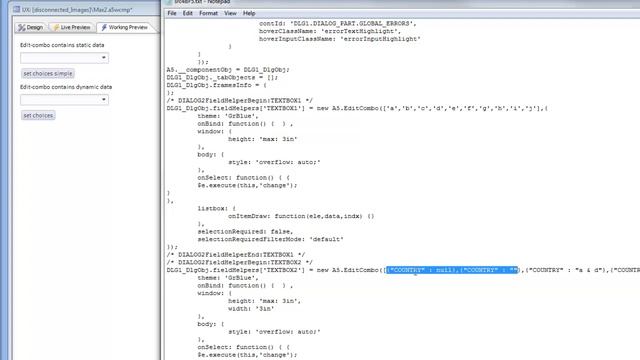640x360 pixels.
Task: Click the label 'Edit-combo contains static data'
Action: coord(62,45)
